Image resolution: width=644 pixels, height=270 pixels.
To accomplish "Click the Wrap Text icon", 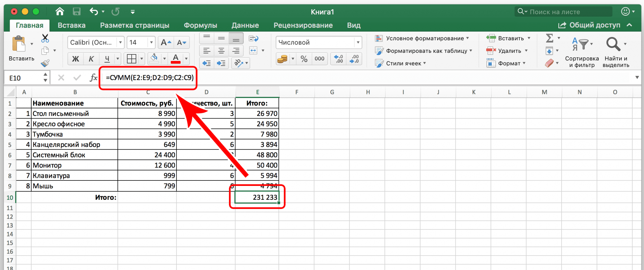I will pyautogui.click(x=254, y=39).
